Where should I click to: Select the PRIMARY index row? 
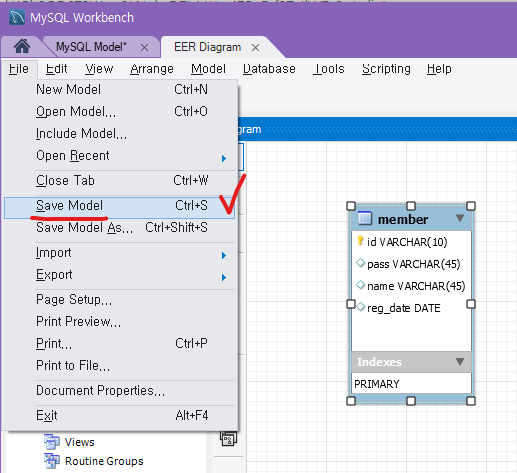pos(411,384)
